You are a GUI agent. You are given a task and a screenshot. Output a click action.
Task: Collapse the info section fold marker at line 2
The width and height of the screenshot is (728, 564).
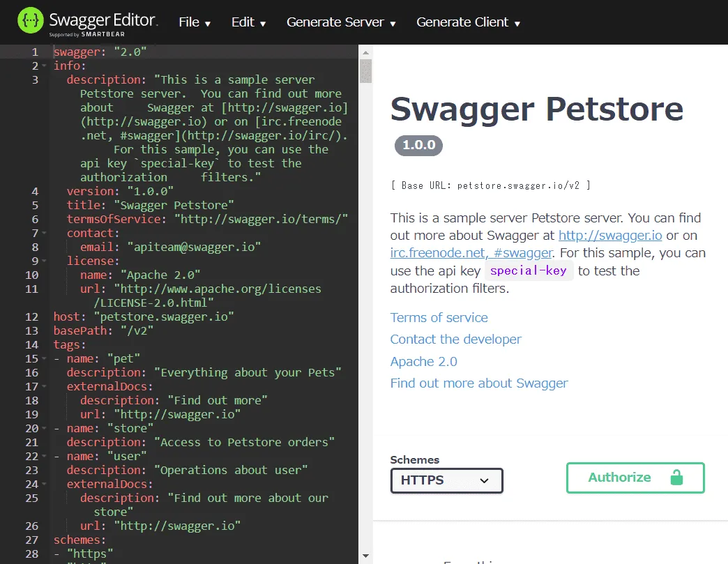pos(45,66)
